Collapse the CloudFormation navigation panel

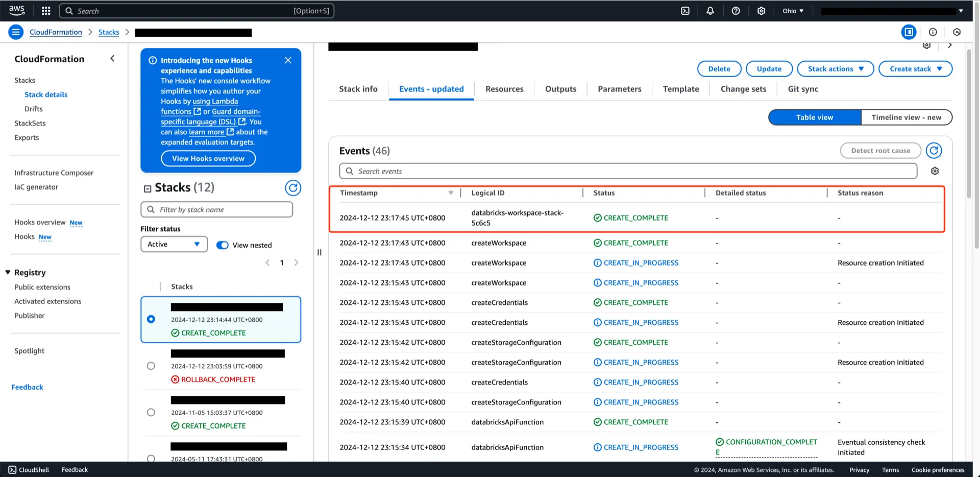point(112,59)
